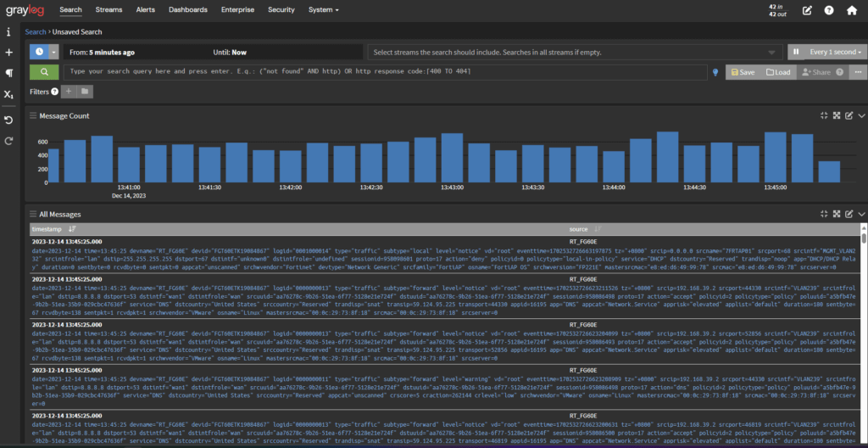868x448 pixels.
Task: Open All Messages widget actions chevron
Action: click(861, 214)
